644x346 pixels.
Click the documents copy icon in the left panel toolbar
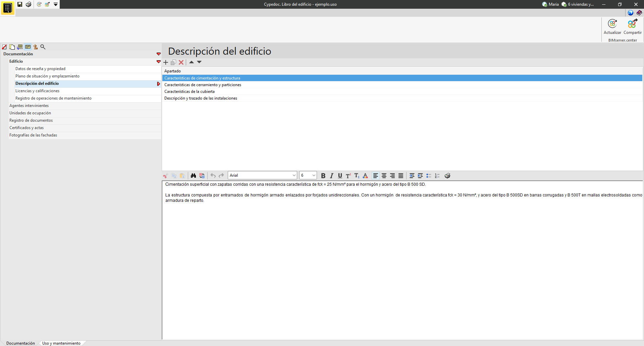click(12, 47)
